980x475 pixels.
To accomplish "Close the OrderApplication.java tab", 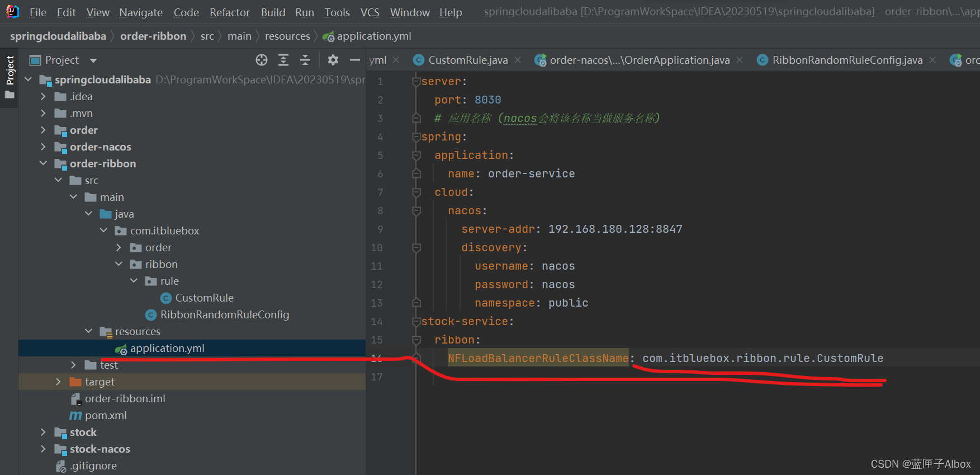I will [x=740, y=60].
